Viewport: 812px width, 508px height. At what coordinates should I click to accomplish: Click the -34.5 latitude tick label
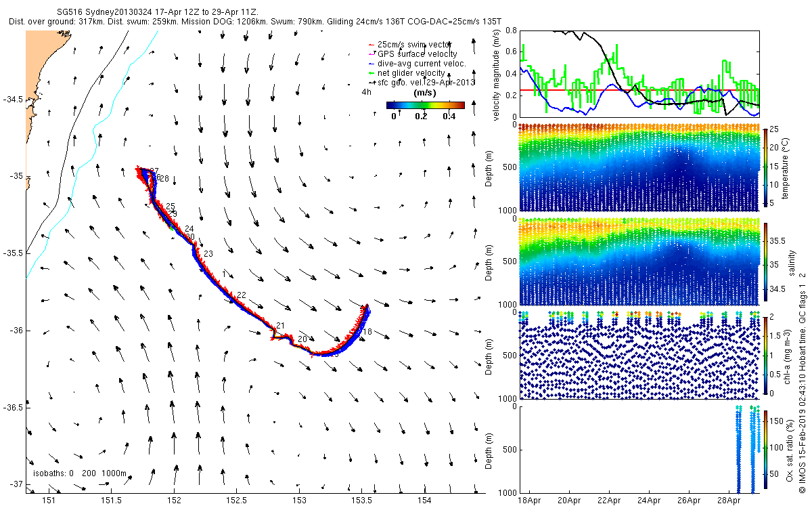(x=13, y=99)
